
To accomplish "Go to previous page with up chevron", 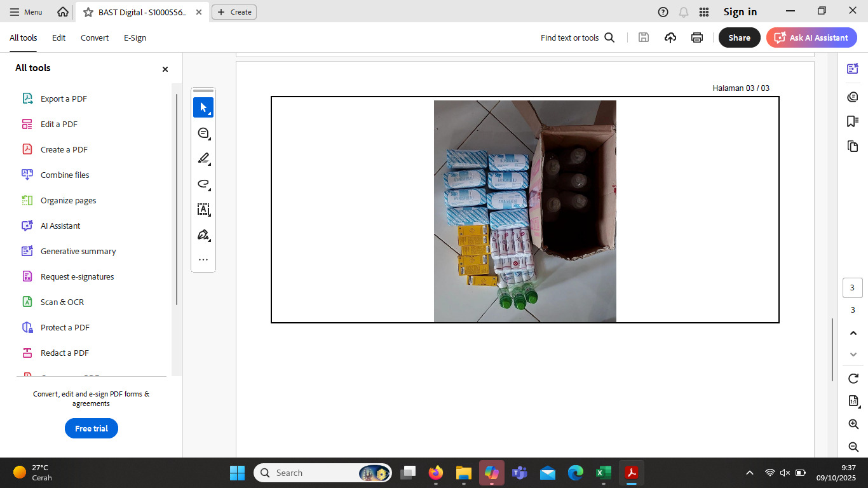I will point(853,333).
